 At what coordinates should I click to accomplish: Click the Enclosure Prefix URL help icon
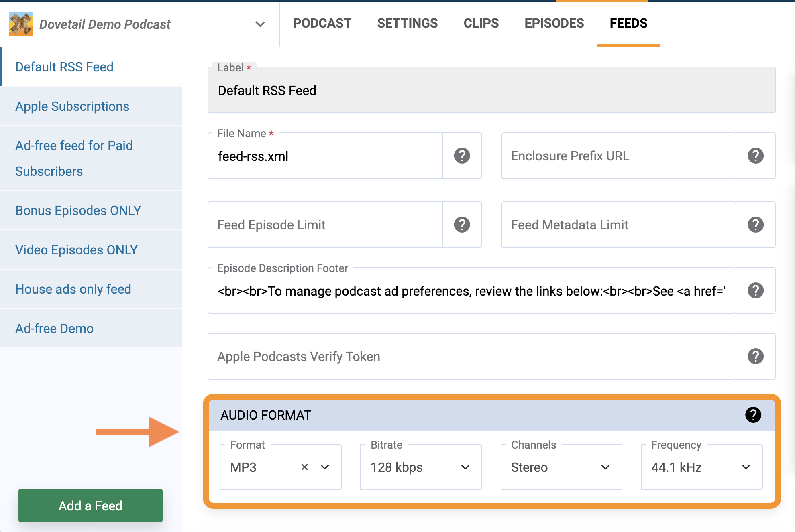755,156
